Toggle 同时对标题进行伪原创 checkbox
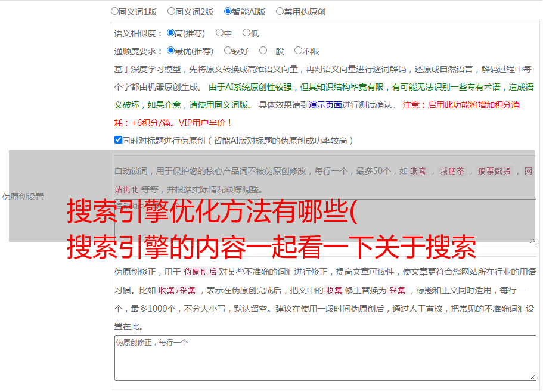 coord(118,140)
